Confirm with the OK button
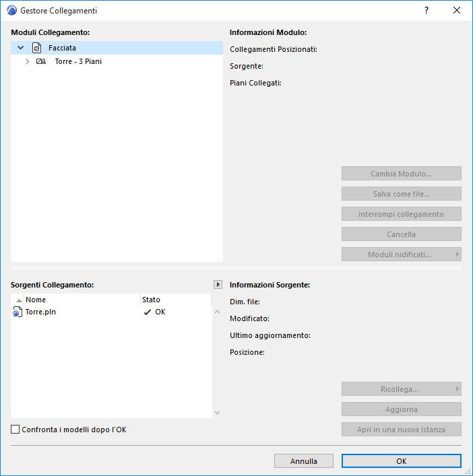 tap(402, 461)
